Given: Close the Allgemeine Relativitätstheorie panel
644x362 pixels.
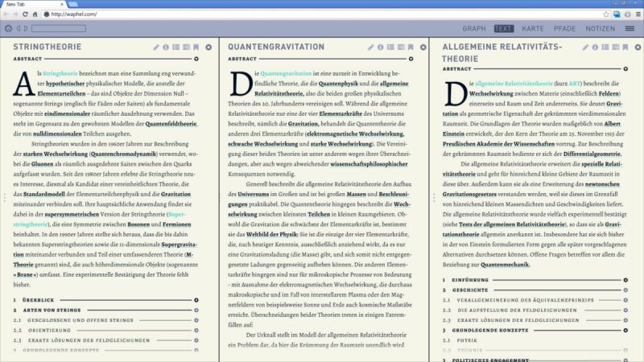Looking at the screenshot, I should click(638, 47).
